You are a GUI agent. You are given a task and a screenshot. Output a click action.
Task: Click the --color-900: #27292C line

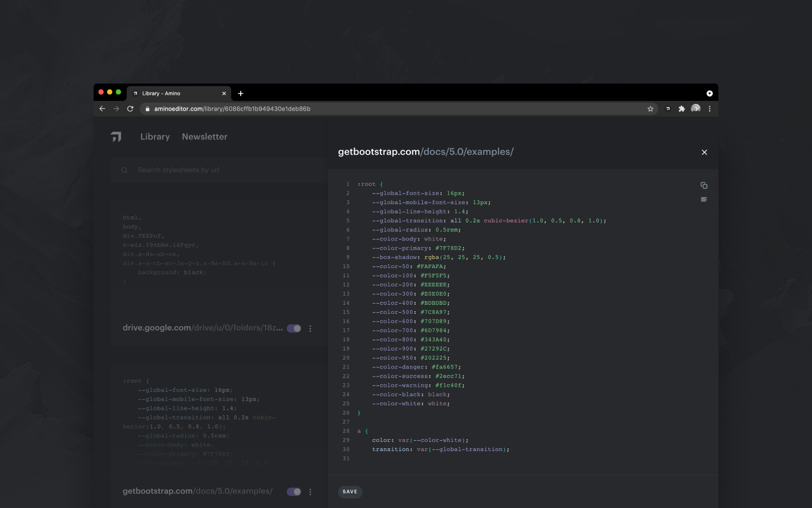411,349
